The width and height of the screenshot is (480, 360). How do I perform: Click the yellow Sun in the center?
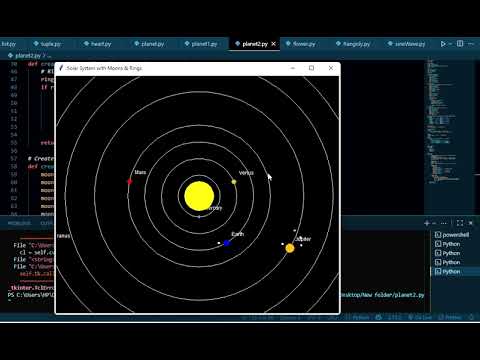click(199, 196)
